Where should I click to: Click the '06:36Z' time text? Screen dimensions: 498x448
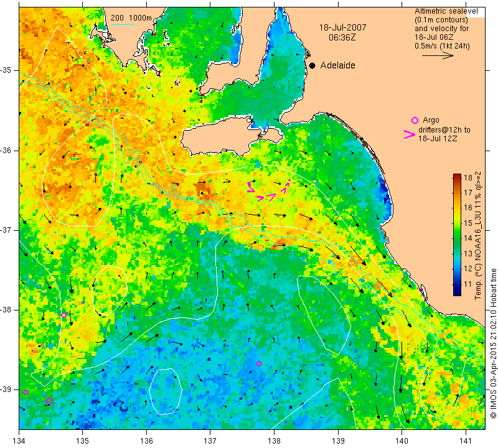(342, 37)
